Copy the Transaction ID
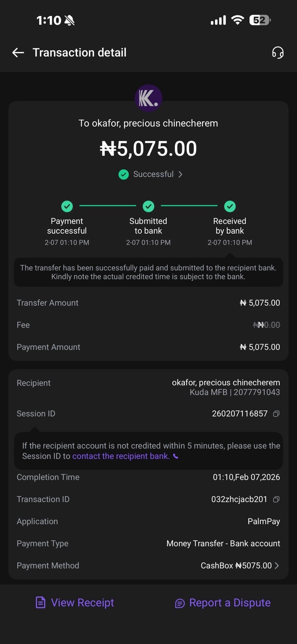Image resolution: width=297 pixels, height=644 pixels. 276,499
